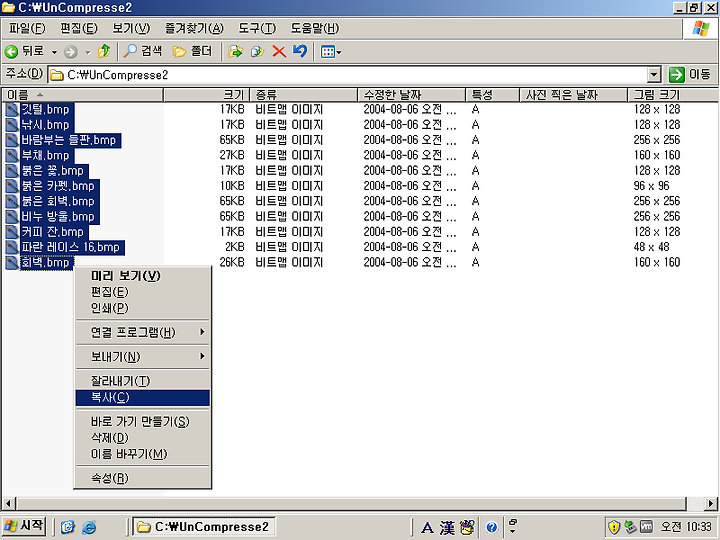Sort by the 사진 찍은 날짜 column header
The width and height of the screenshot is (720, 540).
pyautogui.click(x=573, y=95)
